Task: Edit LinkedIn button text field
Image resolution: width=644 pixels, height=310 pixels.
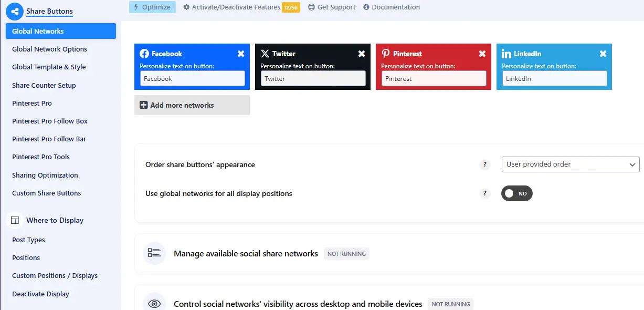Action: (x=554, y=78)
